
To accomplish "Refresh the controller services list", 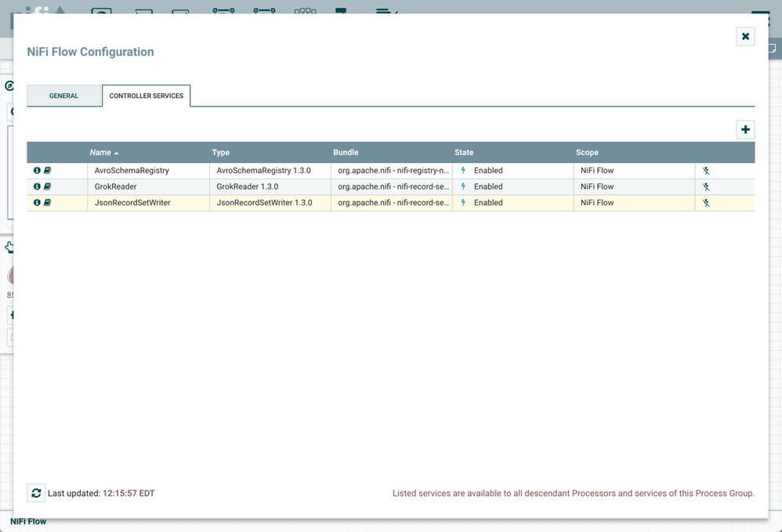I will [x=36, y=493].
